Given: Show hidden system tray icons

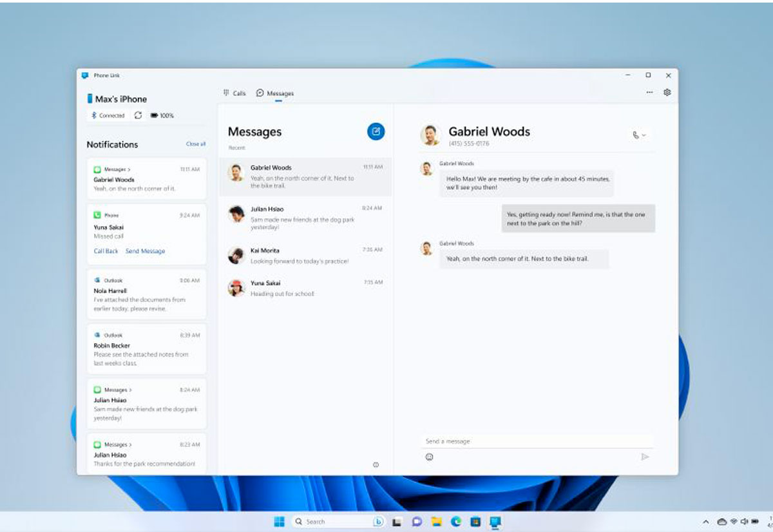Looking at the screenshot, I should [x=706, y=522].
